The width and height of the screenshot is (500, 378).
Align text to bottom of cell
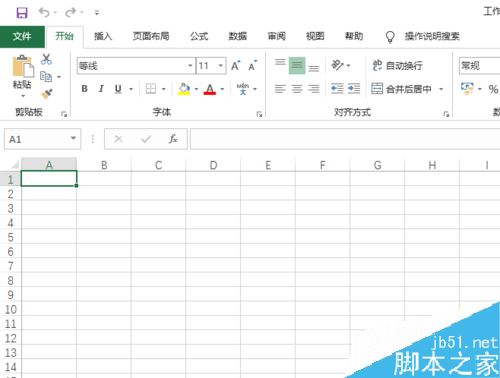pos(314,68)
